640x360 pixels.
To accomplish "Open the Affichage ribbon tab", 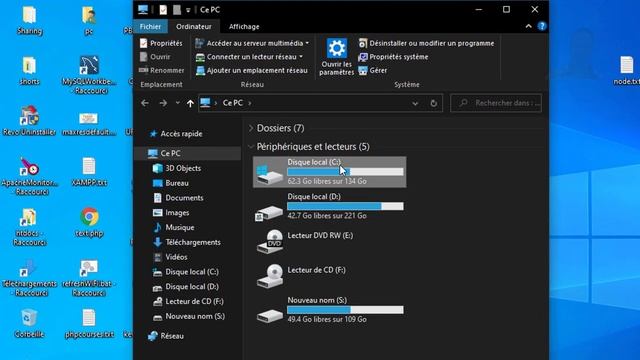I will coord(244,27).
